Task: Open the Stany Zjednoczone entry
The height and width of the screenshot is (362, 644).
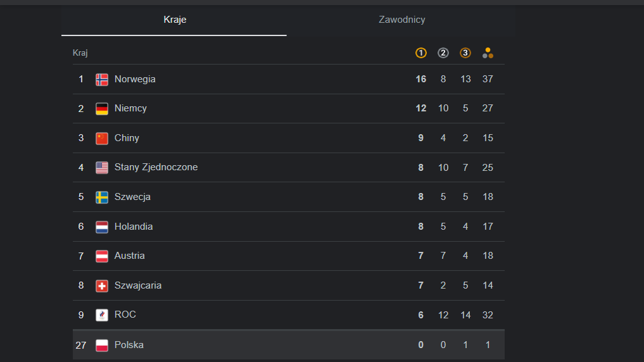Action: (x=288, y=168)
